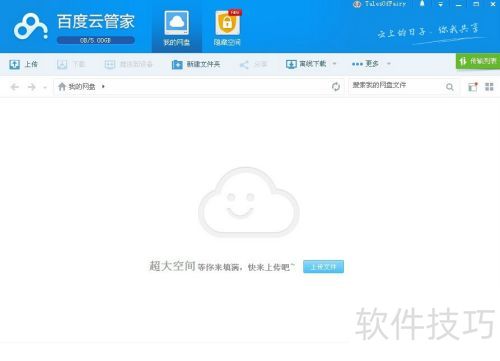Click the smiling cloud placeholder image
Screen dimensions: 500x361
[x=249, y=202]
